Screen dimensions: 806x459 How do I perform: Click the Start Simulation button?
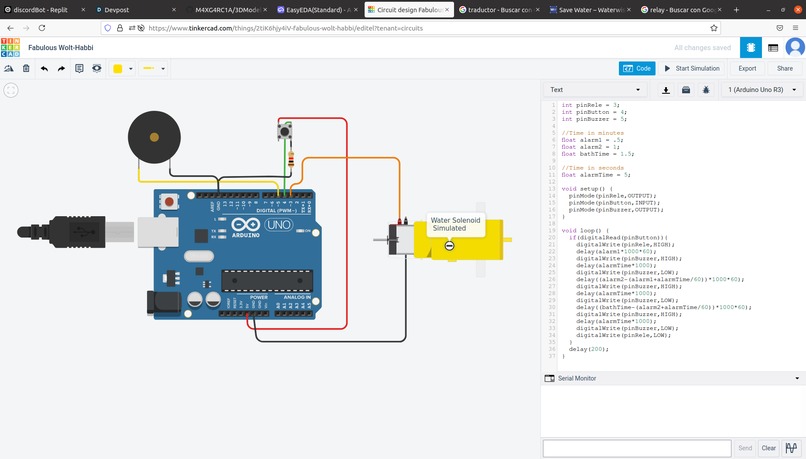point(691,68)
